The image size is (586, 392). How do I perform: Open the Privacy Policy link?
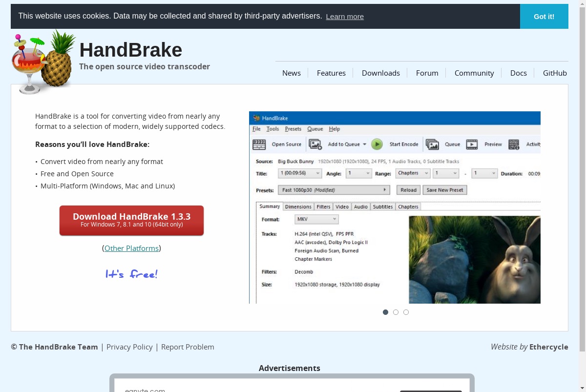pos(129,347)
